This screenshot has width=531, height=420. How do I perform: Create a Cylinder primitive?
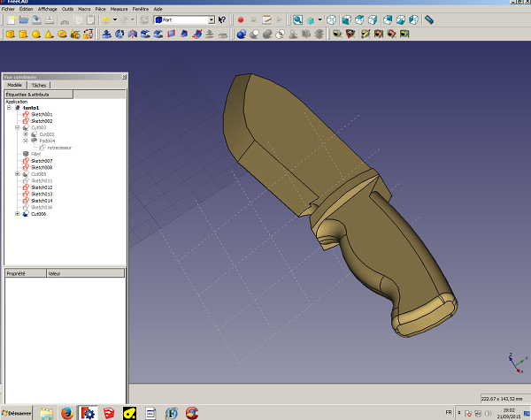(23, 34)
